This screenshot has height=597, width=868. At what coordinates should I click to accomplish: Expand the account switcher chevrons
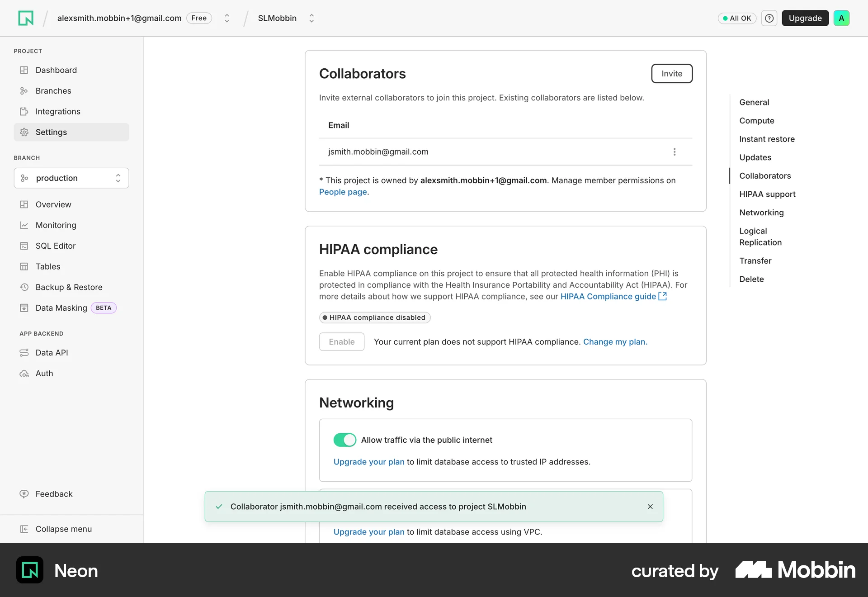pyautogui.click(x=227, y=18)
